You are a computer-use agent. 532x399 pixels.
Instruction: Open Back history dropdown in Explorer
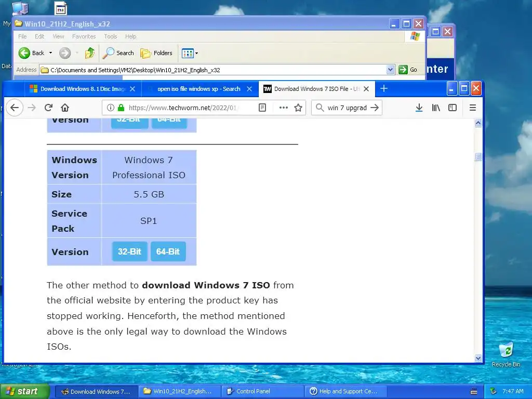coord(50,53)
